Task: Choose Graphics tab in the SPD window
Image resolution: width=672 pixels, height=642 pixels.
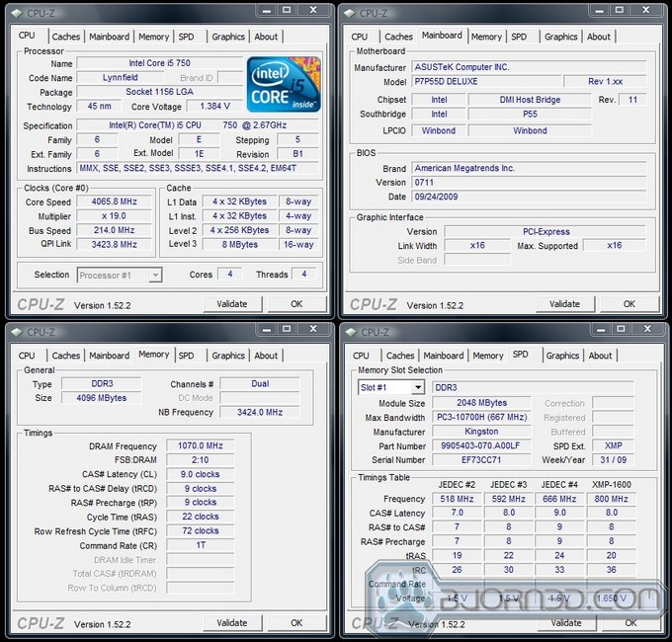Action: pyautogui.click(x=562, y=356)
